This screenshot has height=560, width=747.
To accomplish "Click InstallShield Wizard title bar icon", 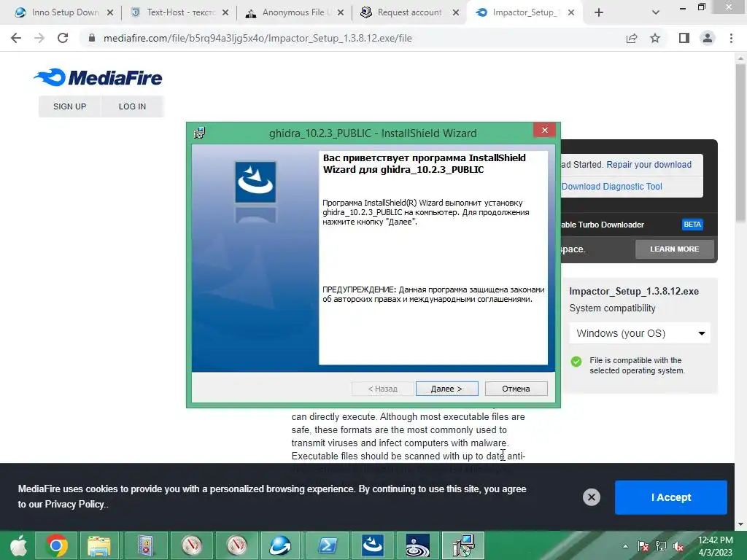I will pyautogui.click(x=199, y=133).
